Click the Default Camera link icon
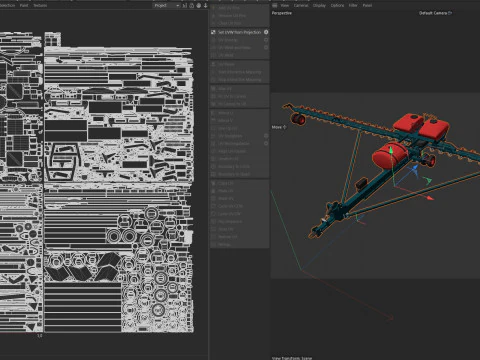The width and height of the screenshot is (480, 360). tap(450, 13)
